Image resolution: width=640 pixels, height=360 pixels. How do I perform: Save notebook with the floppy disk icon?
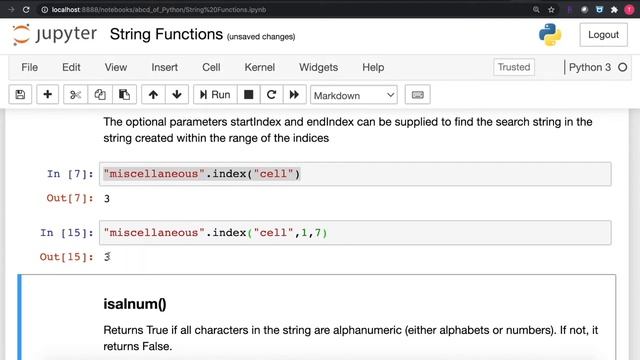point(20,95)
